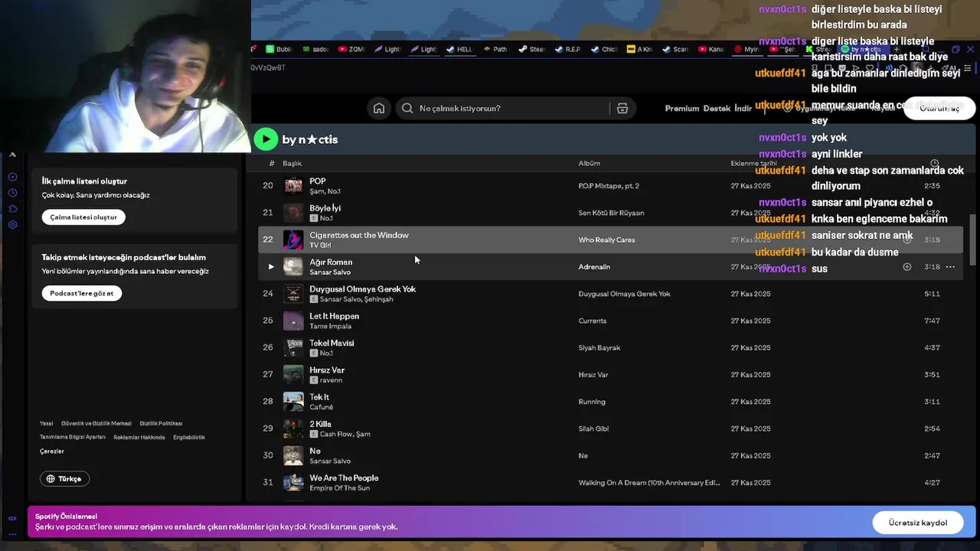Click the 'Podcast'lere göz at' button
Screen dimensions: 980x551
coord(82,293)
